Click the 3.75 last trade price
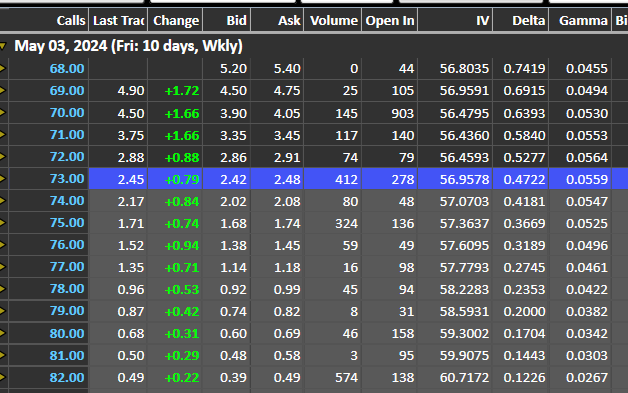 [x=131, y=135]
